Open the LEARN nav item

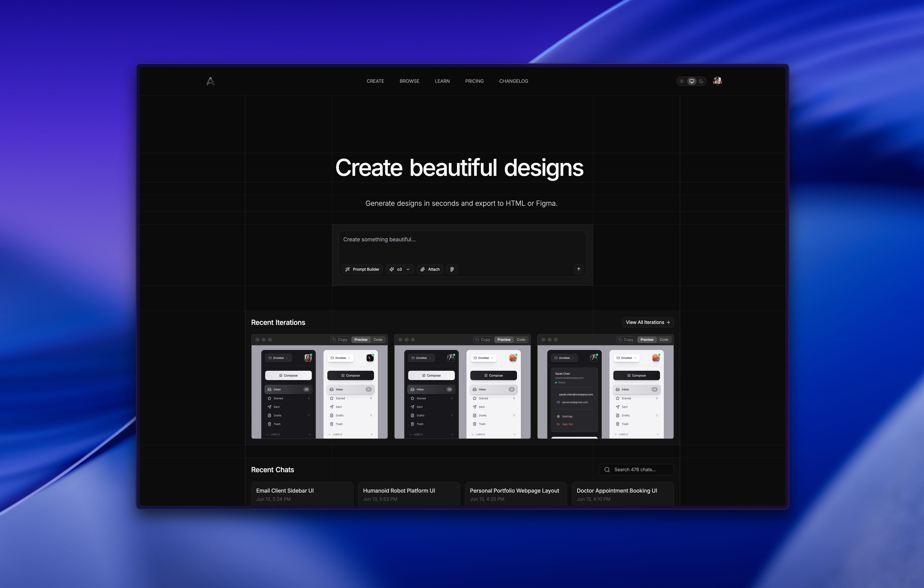pyautogui.click(x=442, y=81)
